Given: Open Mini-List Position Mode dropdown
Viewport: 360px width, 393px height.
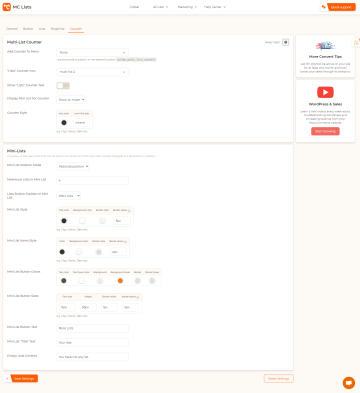Looking at the screenshot, I should pos(73,166).
